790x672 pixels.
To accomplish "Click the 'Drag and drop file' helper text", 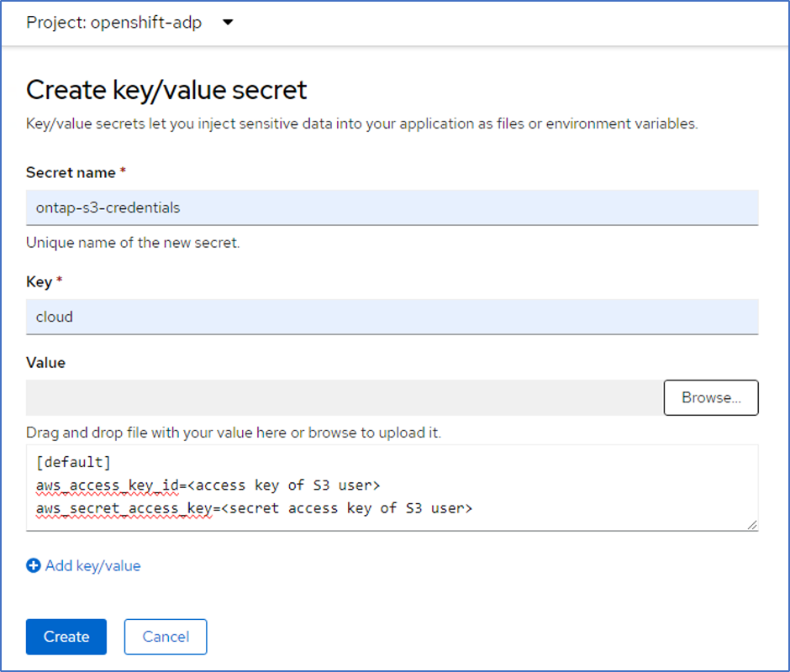I will coord(233,433).
